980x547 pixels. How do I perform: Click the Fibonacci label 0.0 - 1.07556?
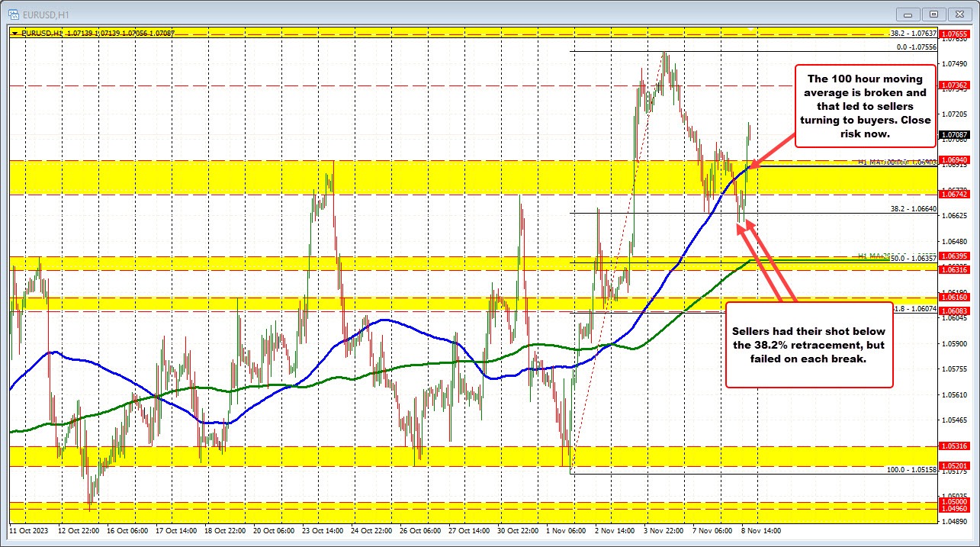click(x=916, y=47)
